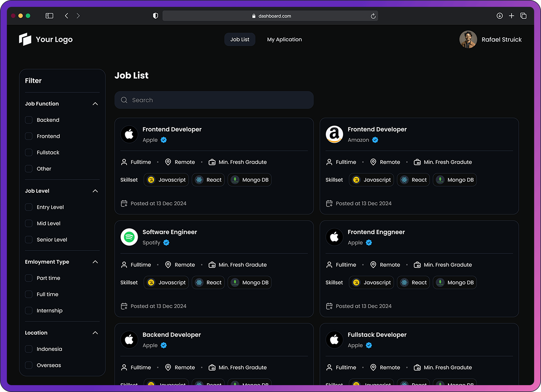Click the verified badge next to Amazon

tap(375, 140)
